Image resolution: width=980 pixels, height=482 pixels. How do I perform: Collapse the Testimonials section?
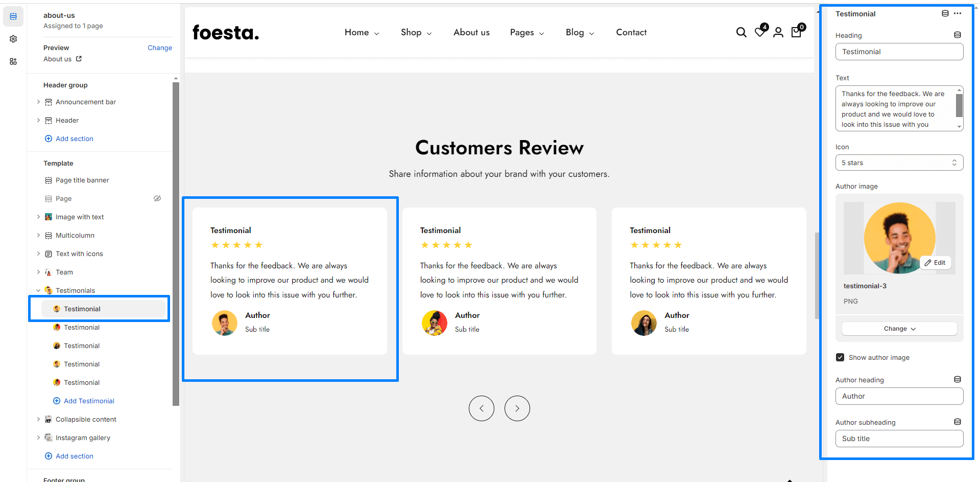point(38,290)
